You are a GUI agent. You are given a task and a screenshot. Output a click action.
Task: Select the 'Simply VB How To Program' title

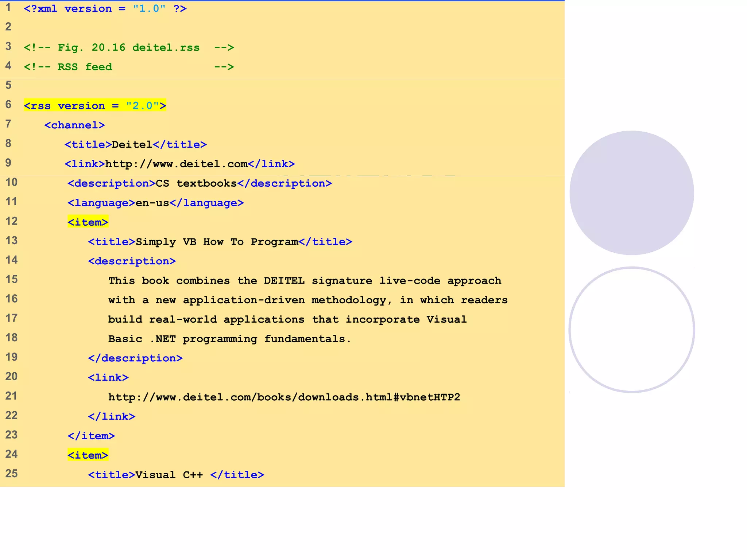tap(220, 241)
